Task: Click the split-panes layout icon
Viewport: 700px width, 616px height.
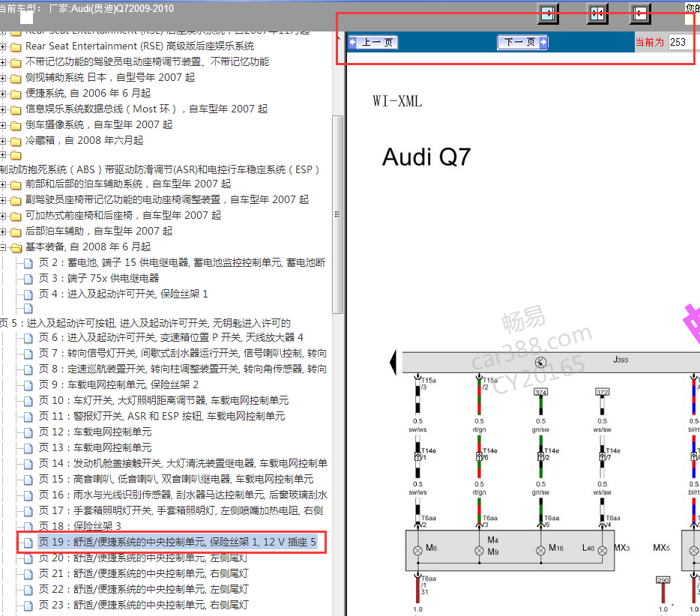Action: point(597,13)
